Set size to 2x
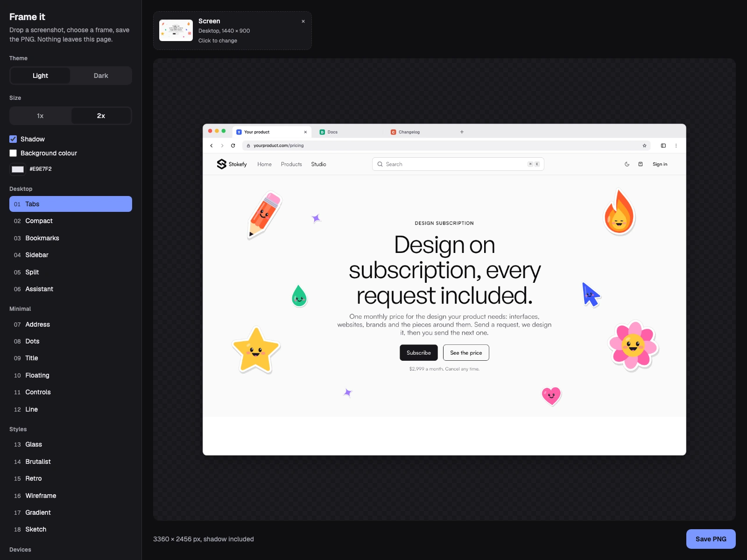This screenshot has height=560, width=747. [101, 116]
